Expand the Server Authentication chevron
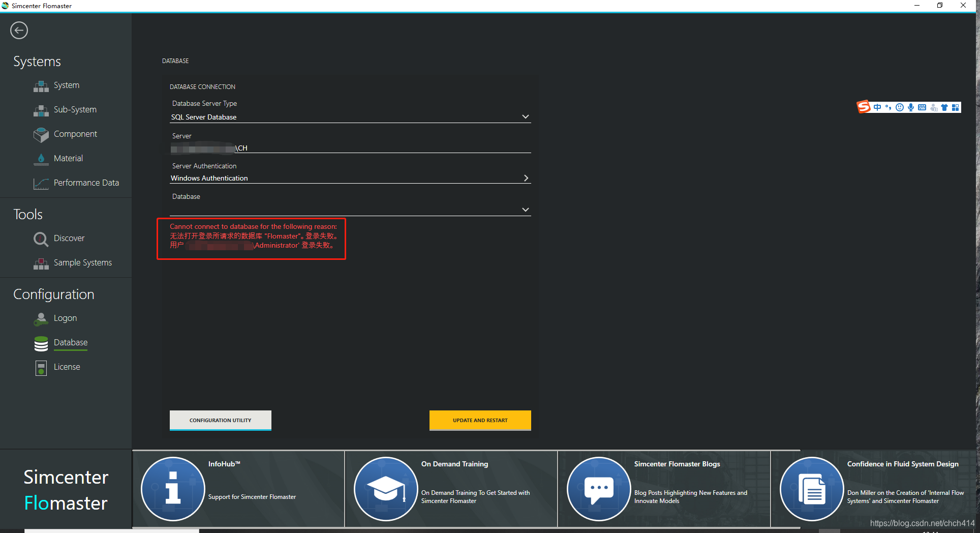The image size is (980, 533). click(526, 178)
